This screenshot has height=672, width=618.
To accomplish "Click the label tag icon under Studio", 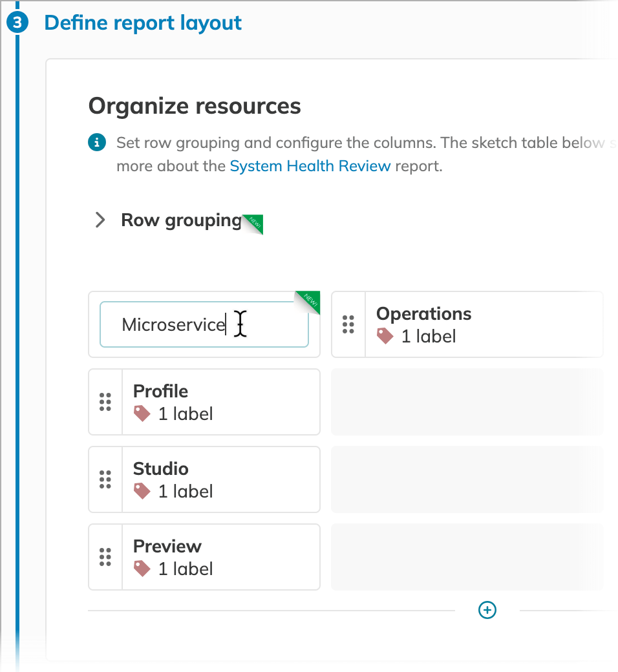I will (x=141, y=491).
